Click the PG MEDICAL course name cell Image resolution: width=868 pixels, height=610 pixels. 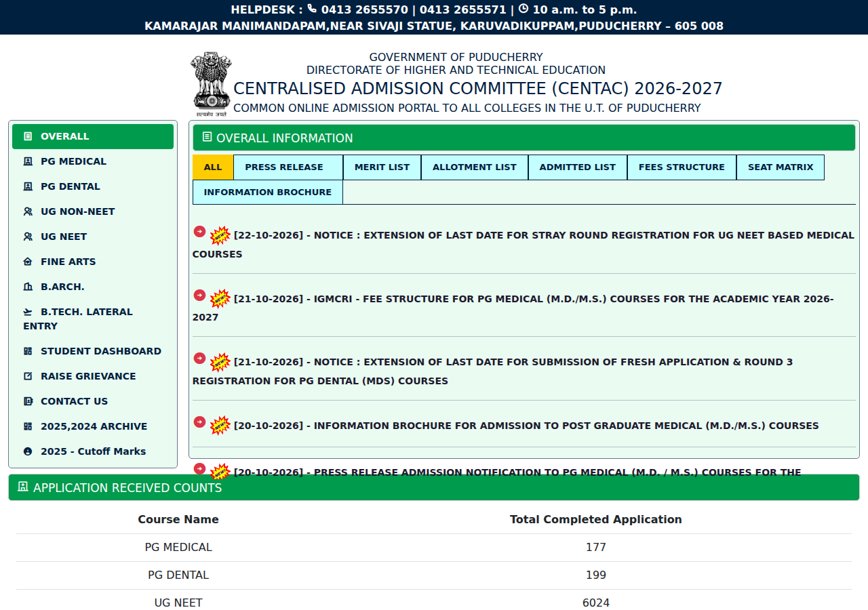point(178,547)
